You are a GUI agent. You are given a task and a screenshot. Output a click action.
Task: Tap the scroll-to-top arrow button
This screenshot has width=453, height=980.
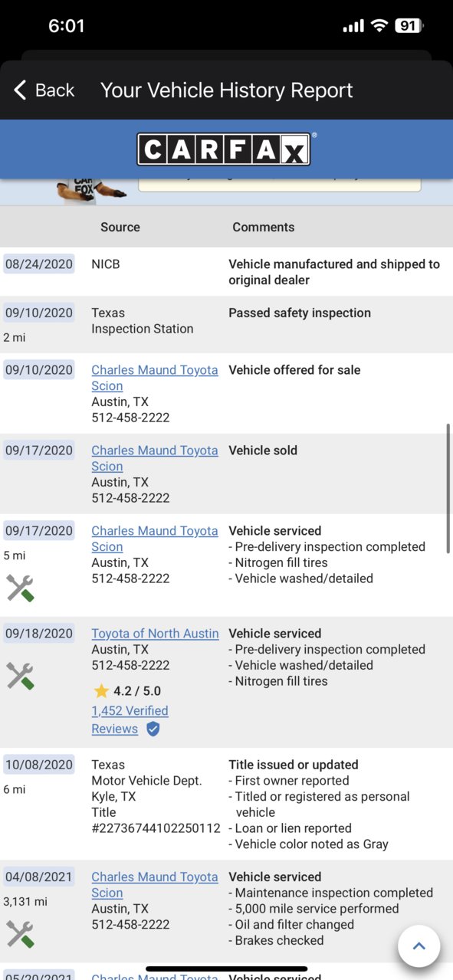(x=419, y=946)
